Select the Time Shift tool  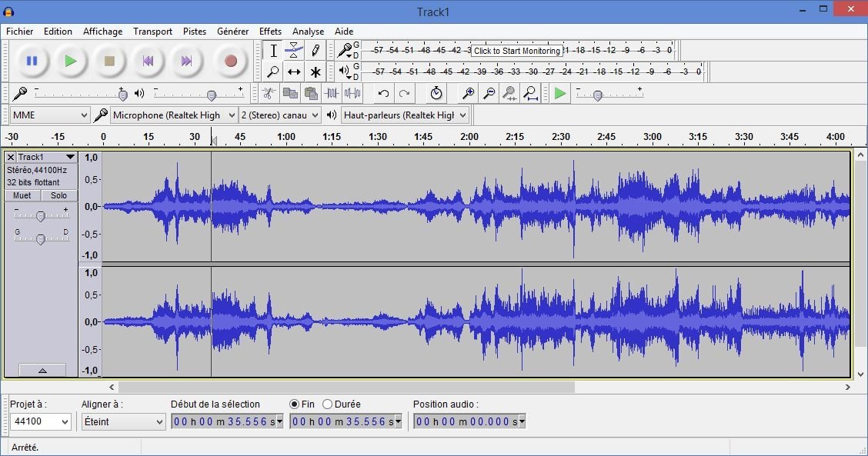click(294, 72)
